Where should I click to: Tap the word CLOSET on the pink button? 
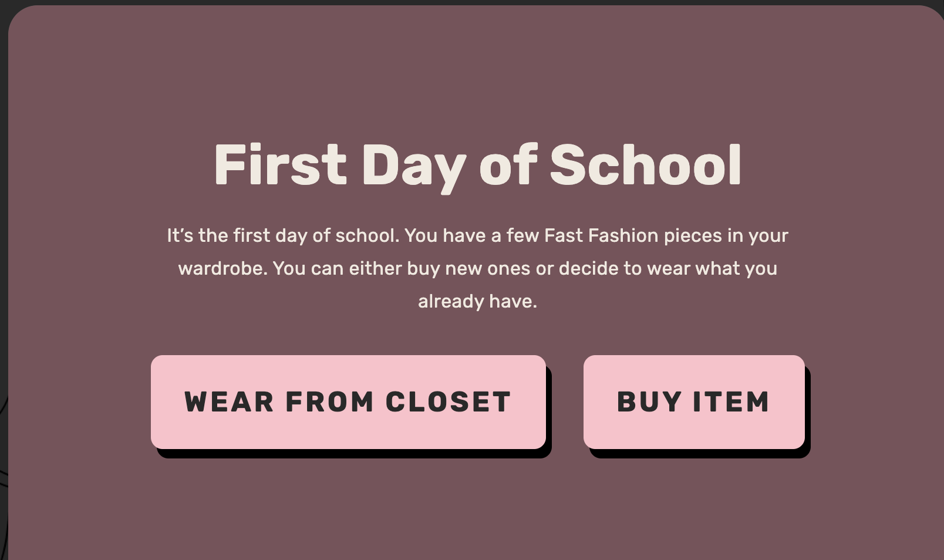coord(448,402)
